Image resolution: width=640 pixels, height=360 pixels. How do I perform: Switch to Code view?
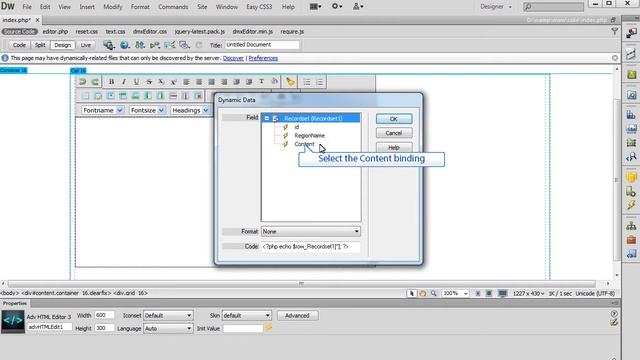pos(19,45)
